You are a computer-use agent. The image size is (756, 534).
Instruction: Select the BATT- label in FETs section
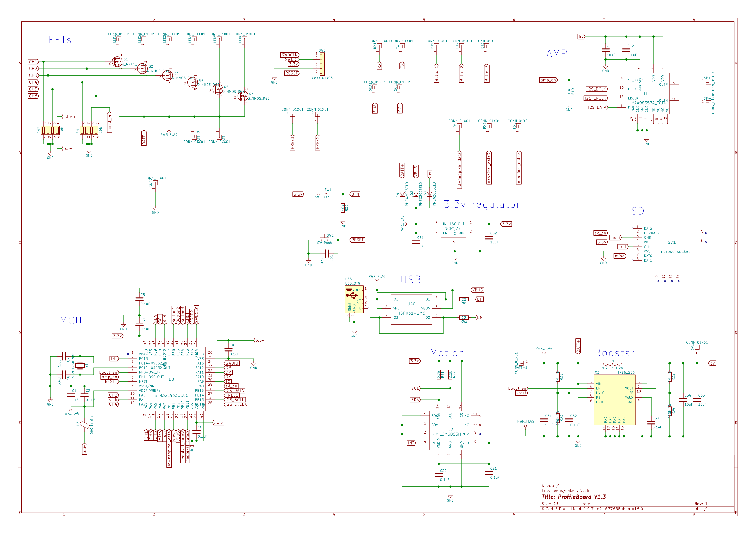144,138
